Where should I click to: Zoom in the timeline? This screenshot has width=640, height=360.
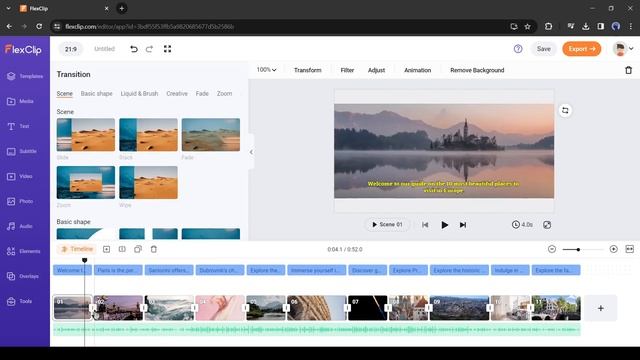(613, 249)
